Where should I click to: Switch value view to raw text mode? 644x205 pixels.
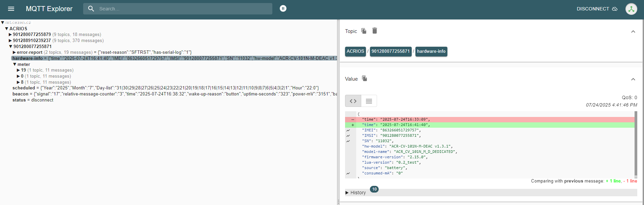coord(369,101)
